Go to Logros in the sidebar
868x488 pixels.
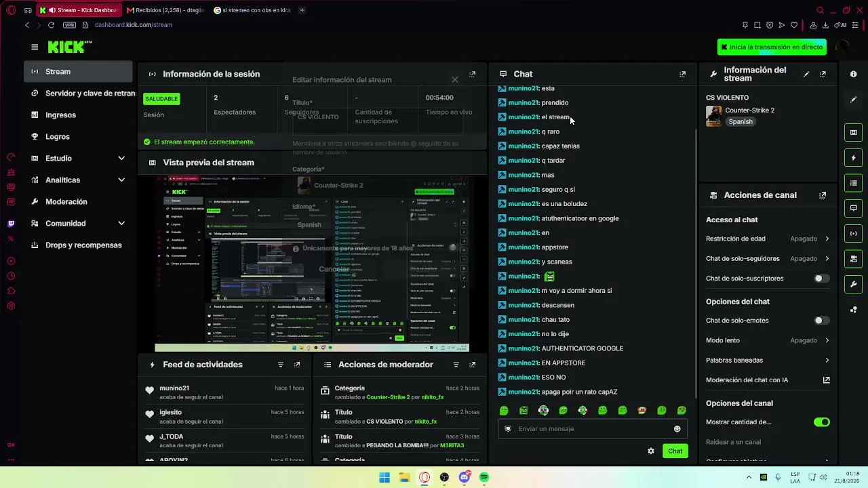point(78,136)
